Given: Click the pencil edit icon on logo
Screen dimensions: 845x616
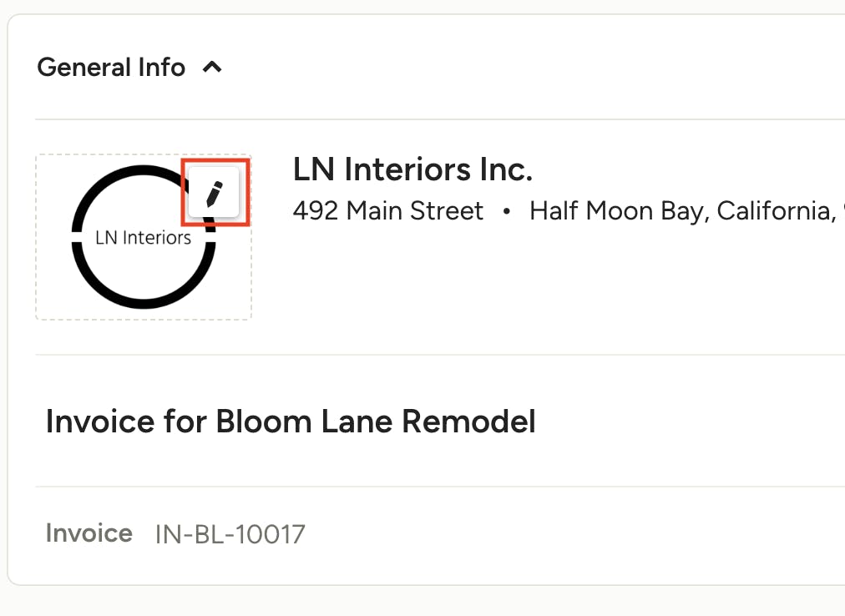Looking at the screenshot, I should [214, 193].
